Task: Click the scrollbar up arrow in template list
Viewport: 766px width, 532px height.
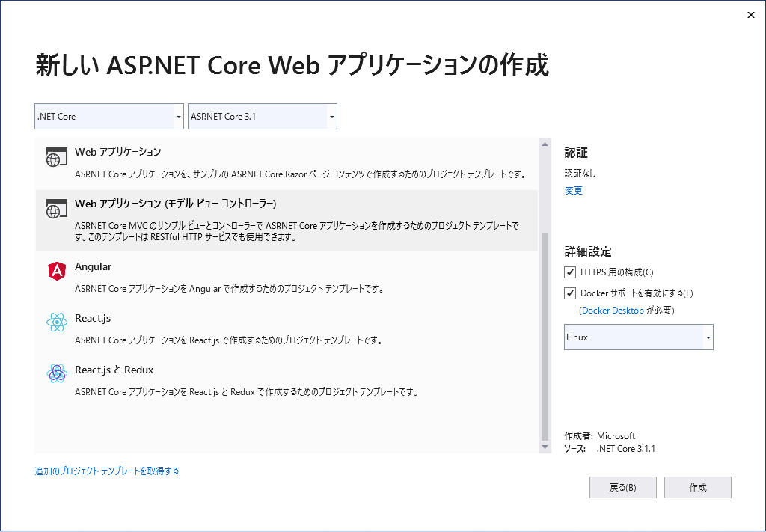Action: (x=545, y=144)
